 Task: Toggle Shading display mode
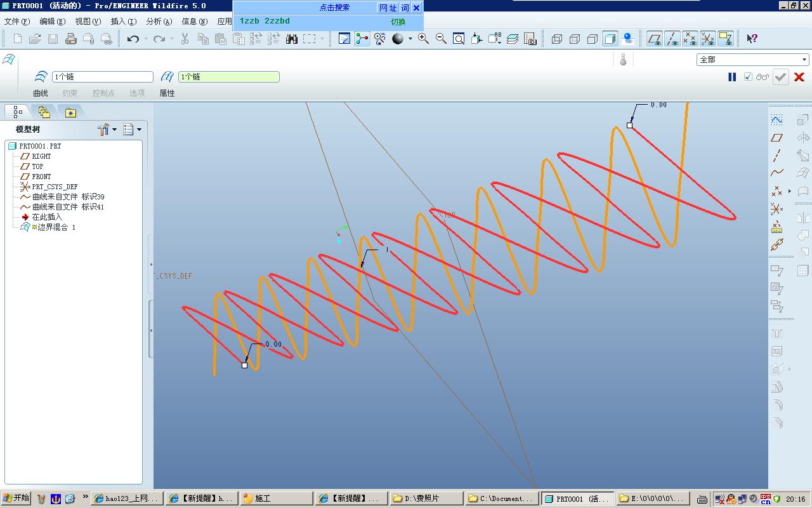(x=610, y=39)
